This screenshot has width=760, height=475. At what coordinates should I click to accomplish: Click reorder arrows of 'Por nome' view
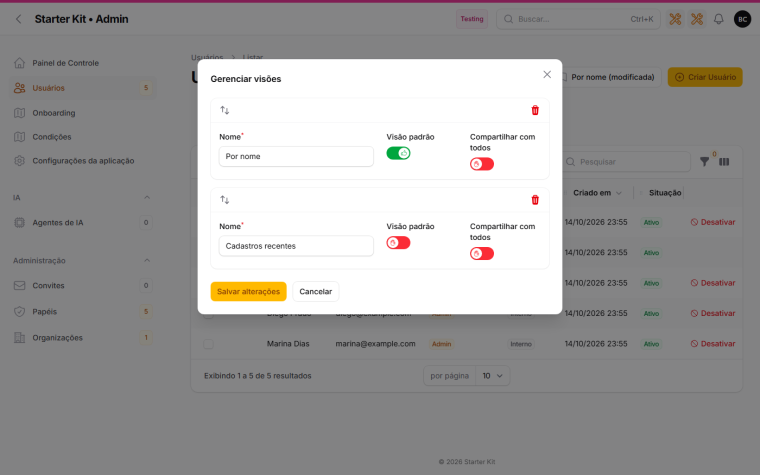coord(224,110)
